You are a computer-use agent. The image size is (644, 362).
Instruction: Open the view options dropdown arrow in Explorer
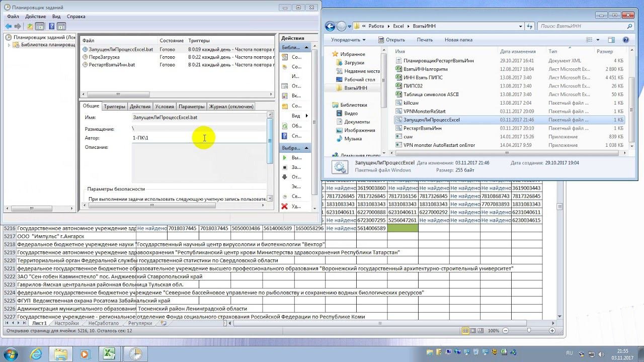598,40
